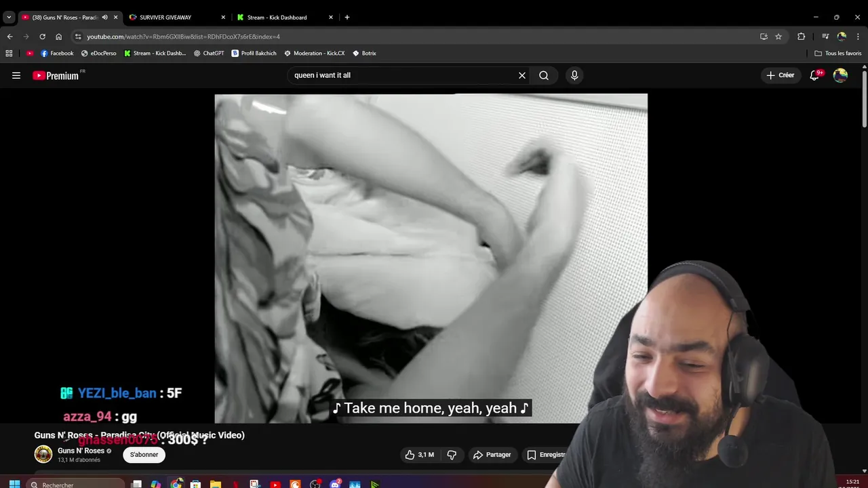Open Stream - Kick Dashb... bookmark
The image size is (868, 488).
[155, 53]
